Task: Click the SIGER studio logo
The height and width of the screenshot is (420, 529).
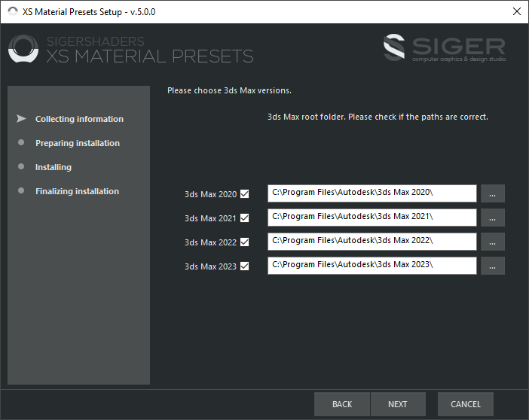Action: coord(445,47)
